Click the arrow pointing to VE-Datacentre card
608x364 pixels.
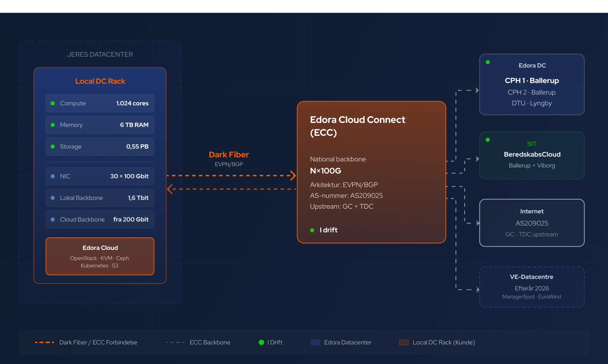point(477,290)
